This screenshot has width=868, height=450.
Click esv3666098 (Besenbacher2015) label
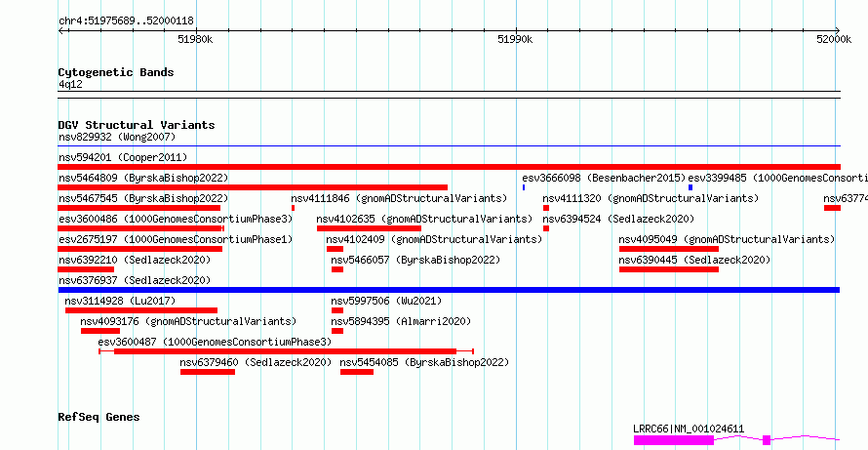click(604, 178)
